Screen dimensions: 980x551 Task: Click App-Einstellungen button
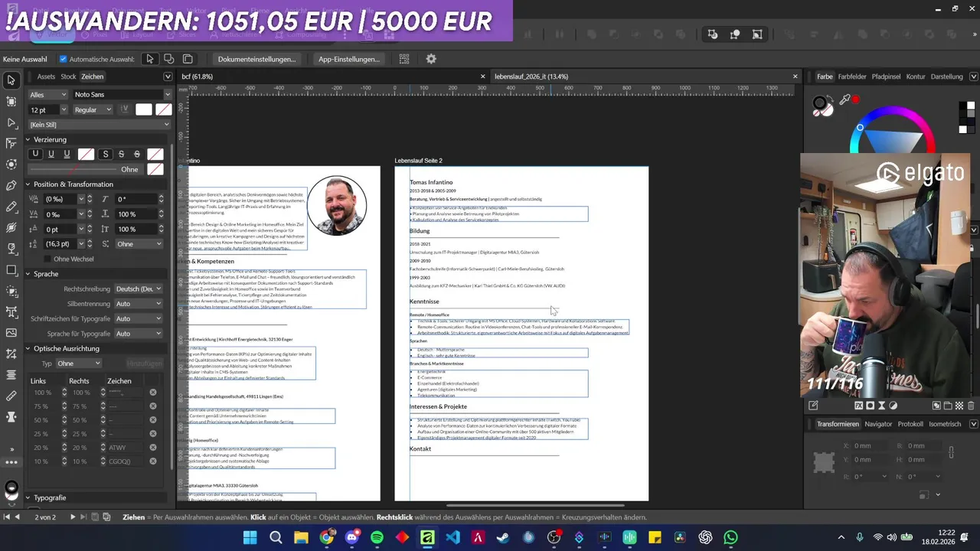tap(349, 59)
